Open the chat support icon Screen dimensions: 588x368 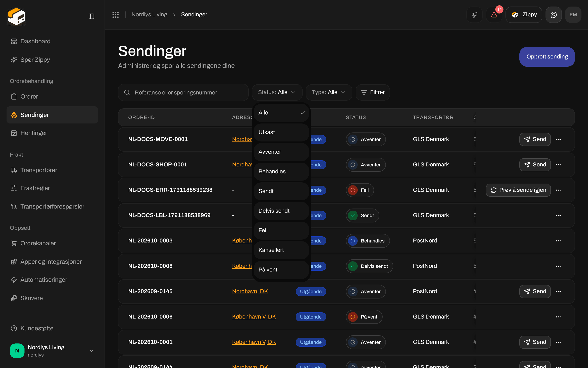coord(553,15)
